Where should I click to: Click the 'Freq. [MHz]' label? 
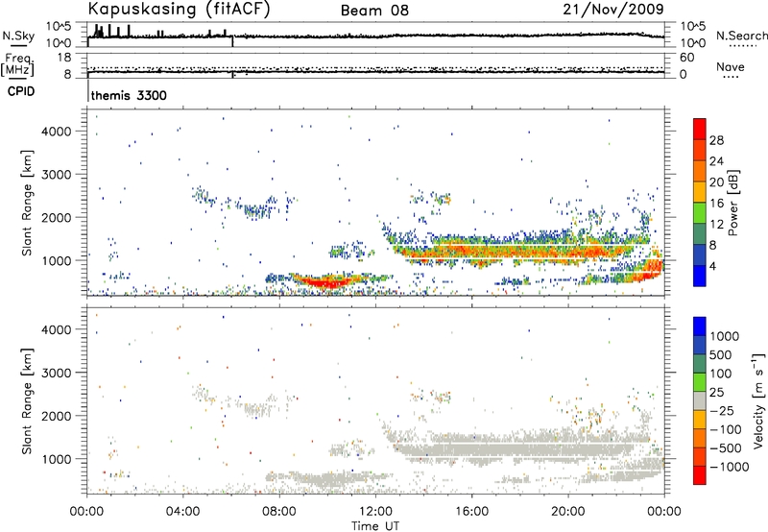(17, 64)
